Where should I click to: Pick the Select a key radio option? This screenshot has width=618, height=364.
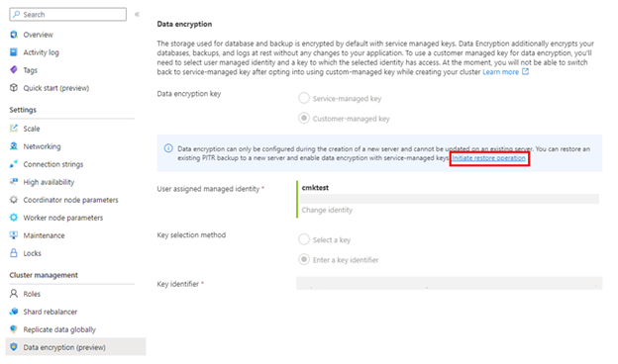pyautogui.click(x=304, y=239)
